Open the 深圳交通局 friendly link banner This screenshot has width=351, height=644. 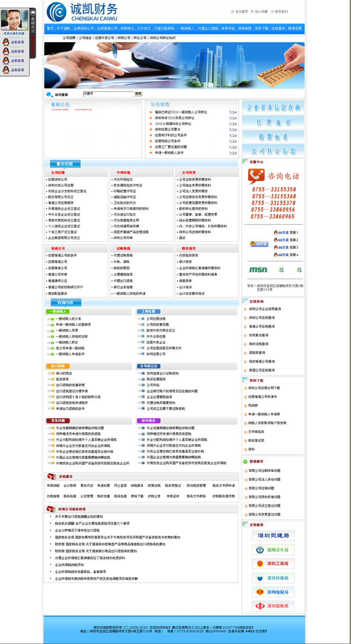point(273,536)
